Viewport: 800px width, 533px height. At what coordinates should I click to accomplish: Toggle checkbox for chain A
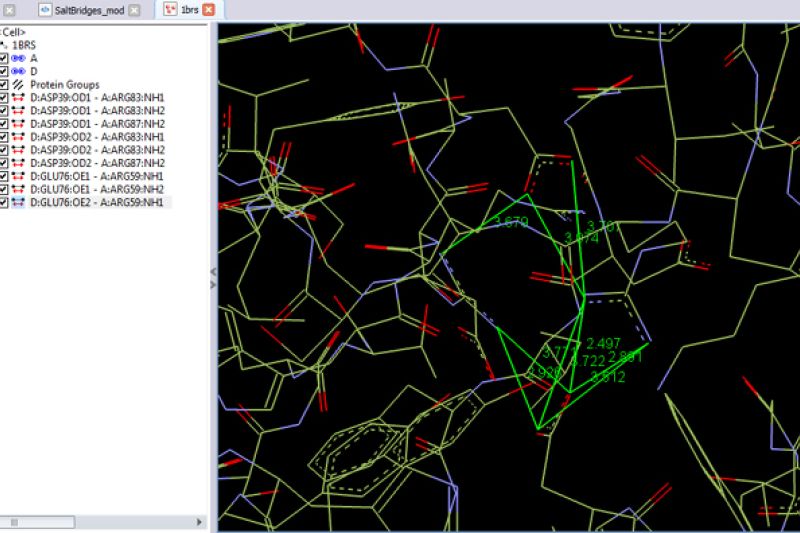tap(4, 58)
